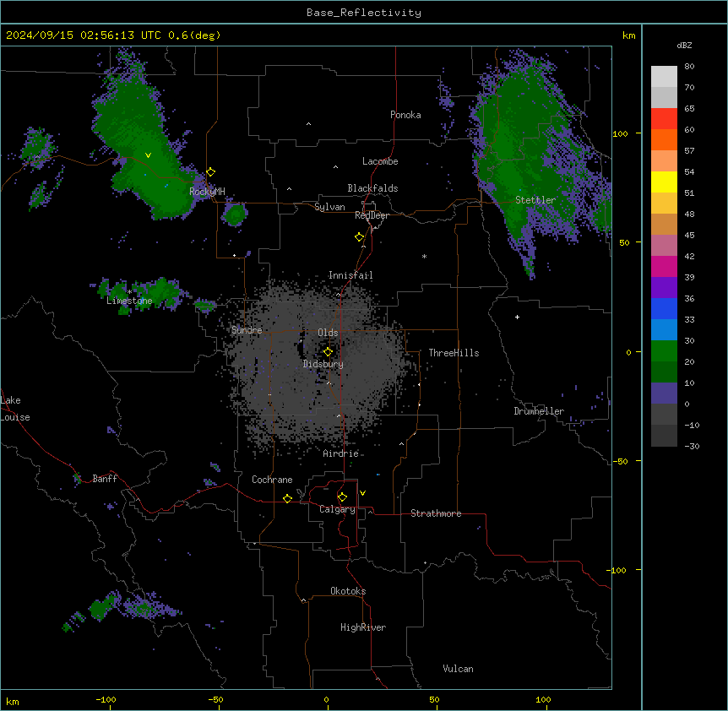The height and width of the screenshot is (711, 728).
Task: Click the RockyMH label
Action: click(207, 191)
